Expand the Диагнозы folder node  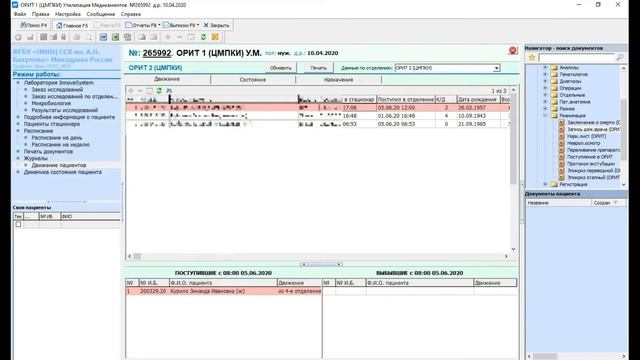pyautogui.click(x=545, y=81)
